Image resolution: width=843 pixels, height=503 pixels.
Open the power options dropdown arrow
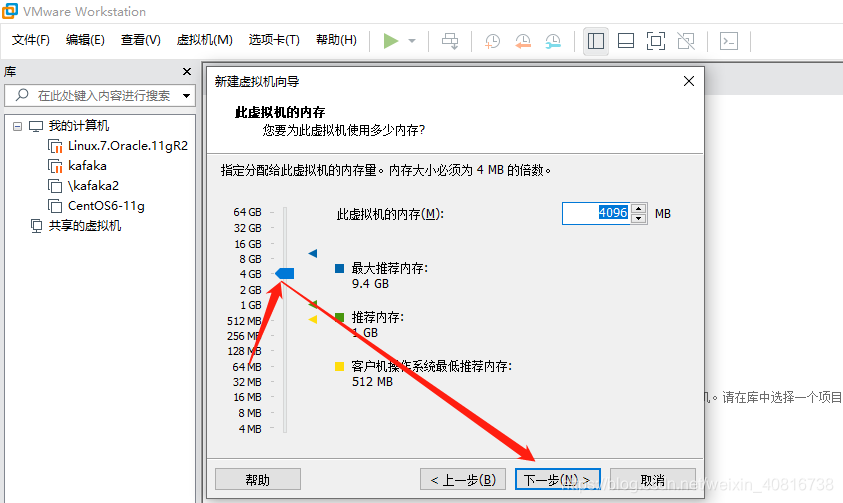pos(412,41)
